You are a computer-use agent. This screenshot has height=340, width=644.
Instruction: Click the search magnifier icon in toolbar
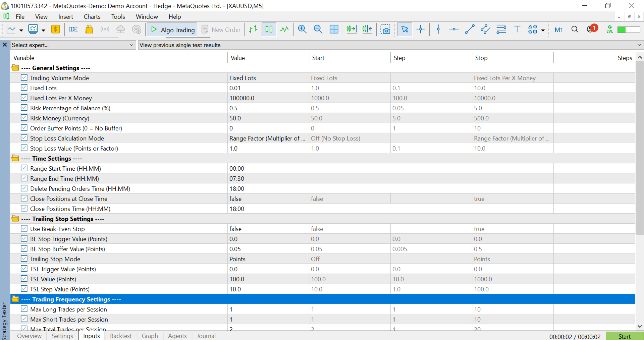coord(575,30)
